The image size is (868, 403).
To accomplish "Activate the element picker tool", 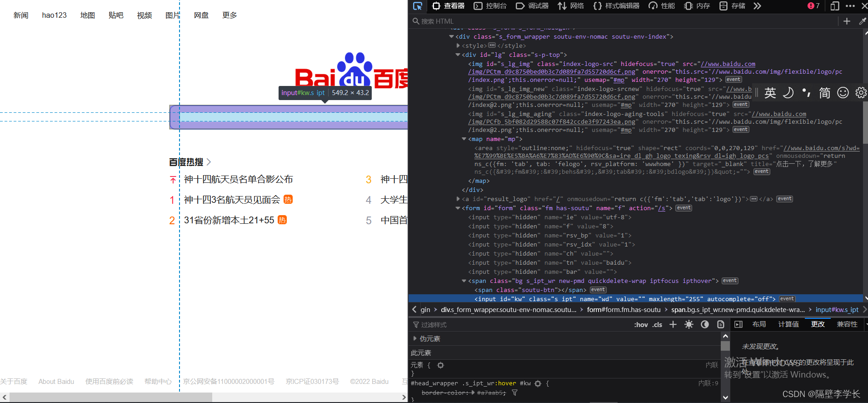I will click(x=418, y=6).
